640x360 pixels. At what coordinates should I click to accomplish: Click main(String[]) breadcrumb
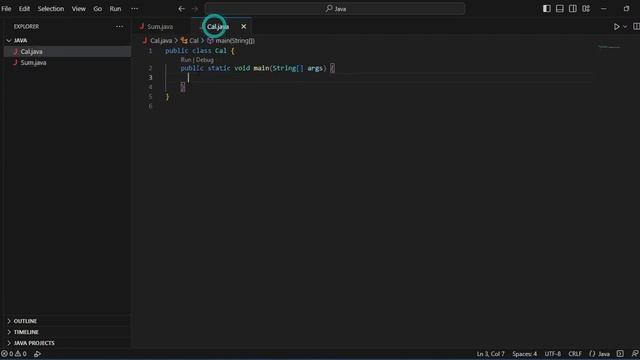coord(235,40)
